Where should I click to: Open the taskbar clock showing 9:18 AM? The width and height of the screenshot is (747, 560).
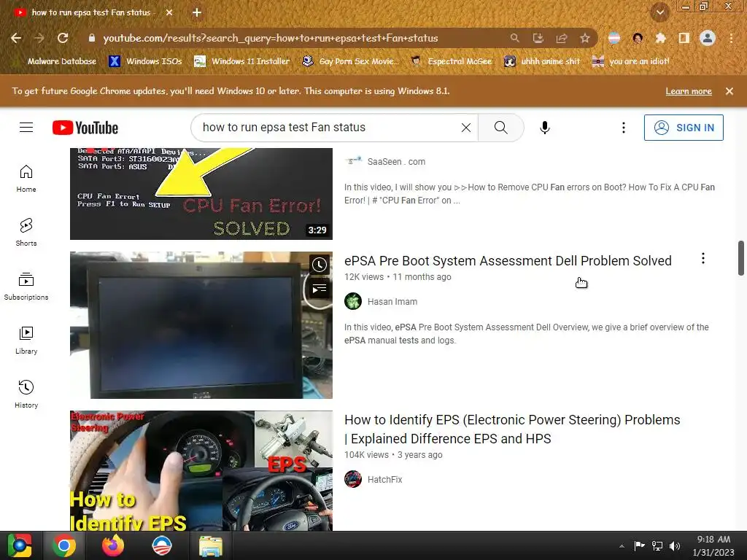(713, 545)
